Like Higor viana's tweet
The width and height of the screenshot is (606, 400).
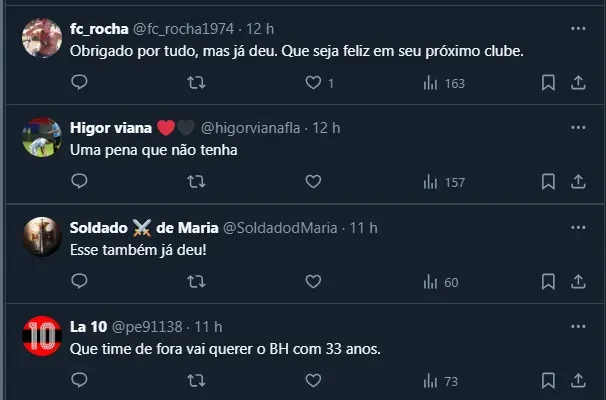pyautogui.click(x=313, y=182)
